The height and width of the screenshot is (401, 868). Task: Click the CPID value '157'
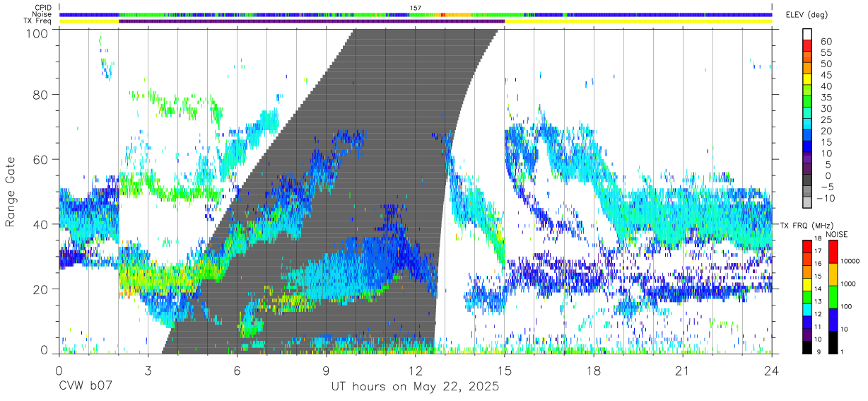point(416,8)
